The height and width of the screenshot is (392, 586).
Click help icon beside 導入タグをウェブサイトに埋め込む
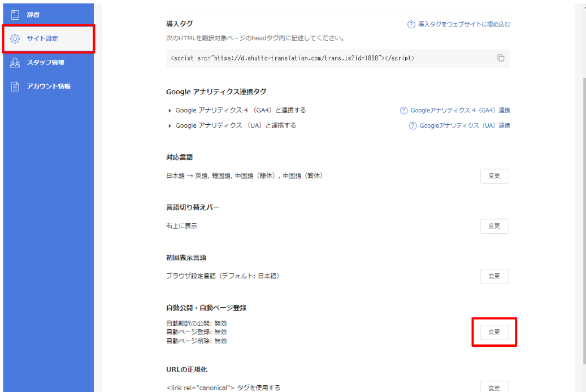[x=411, y=24]
